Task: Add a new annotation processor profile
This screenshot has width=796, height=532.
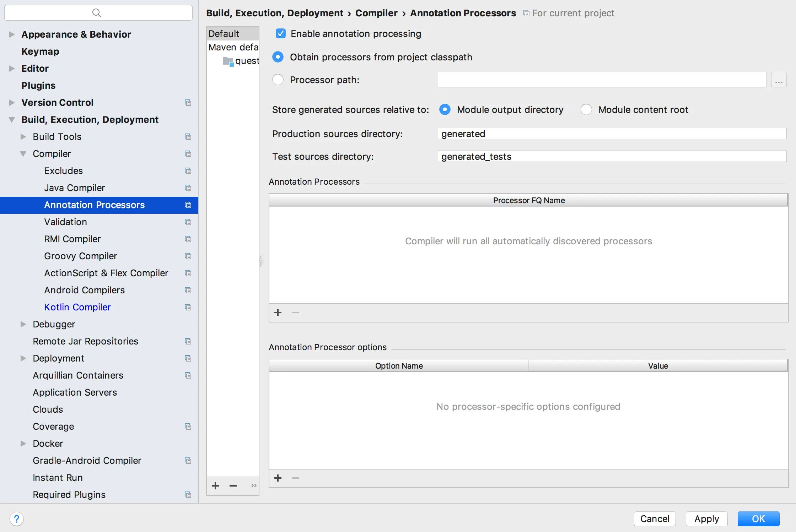Action: click(x=215, y=485)
